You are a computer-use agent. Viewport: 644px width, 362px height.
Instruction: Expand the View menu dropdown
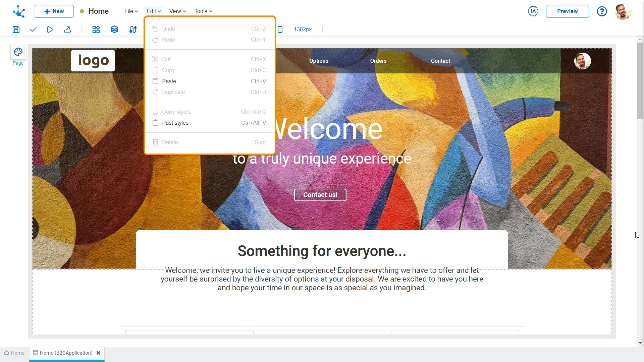point(177,11)
